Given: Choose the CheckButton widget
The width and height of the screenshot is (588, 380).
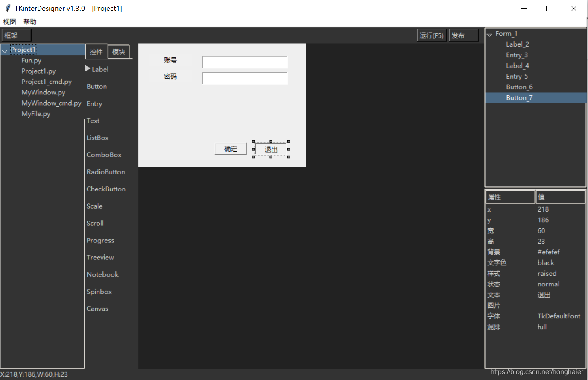Looking at the screenshot, I should pyautogui.click(x=106, y=189).
